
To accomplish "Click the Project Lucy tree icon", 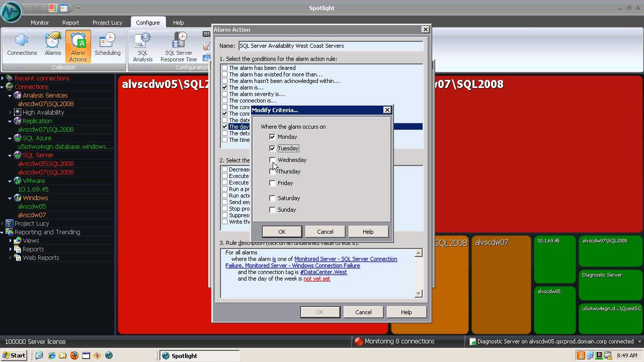I will pyautogui.click(x=9, y=224).
